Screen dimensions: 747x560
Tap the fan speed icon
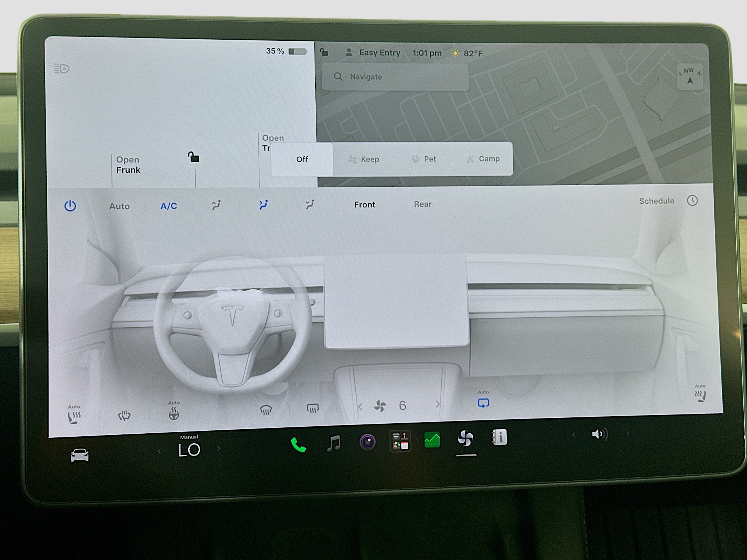click(380, 406)
